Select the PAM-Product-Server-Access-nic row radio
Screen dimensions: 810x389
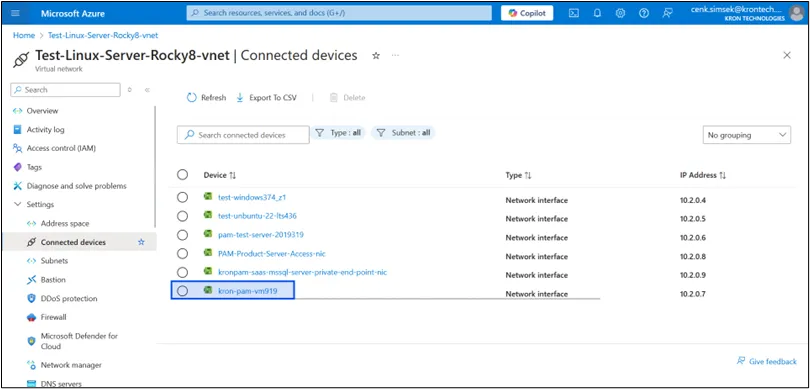182,254
